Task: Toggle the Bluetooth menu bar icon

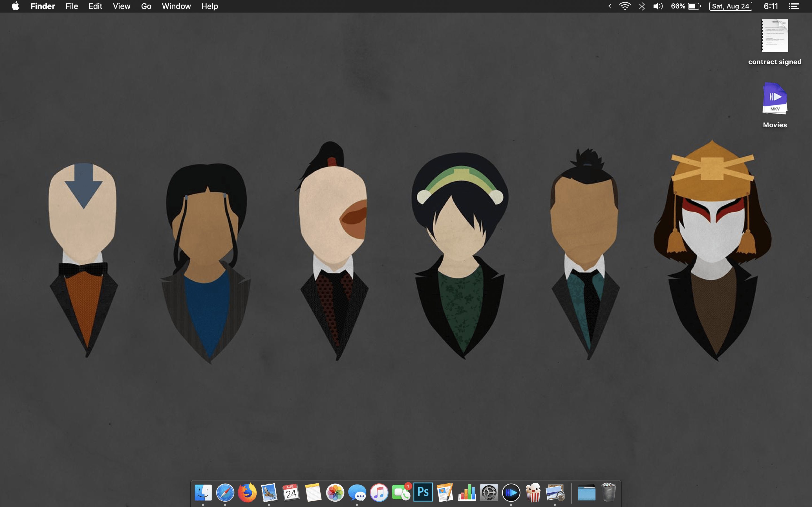Action: point(641,6)
